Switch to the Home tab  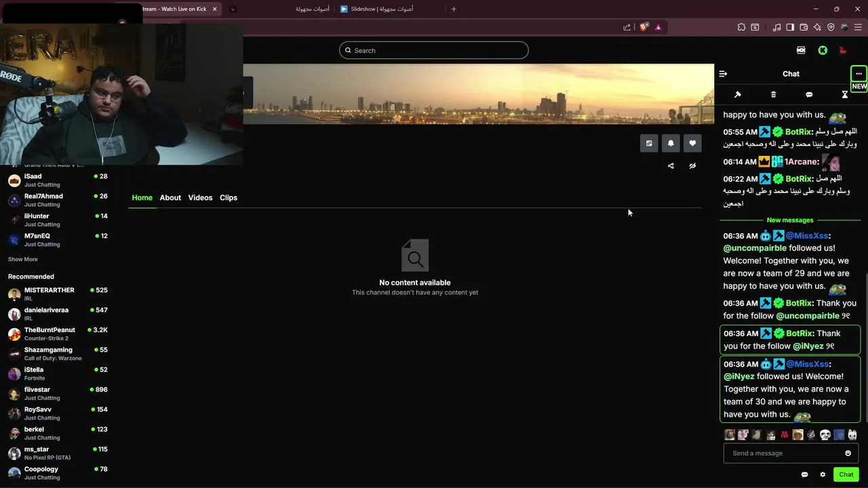[x=142, y=198]
